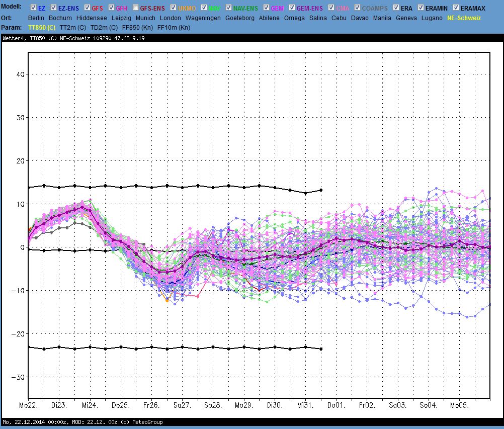504x429 pixels.
Task: Enable the GFS-ENS model checkbox
Action: [136, 8]
